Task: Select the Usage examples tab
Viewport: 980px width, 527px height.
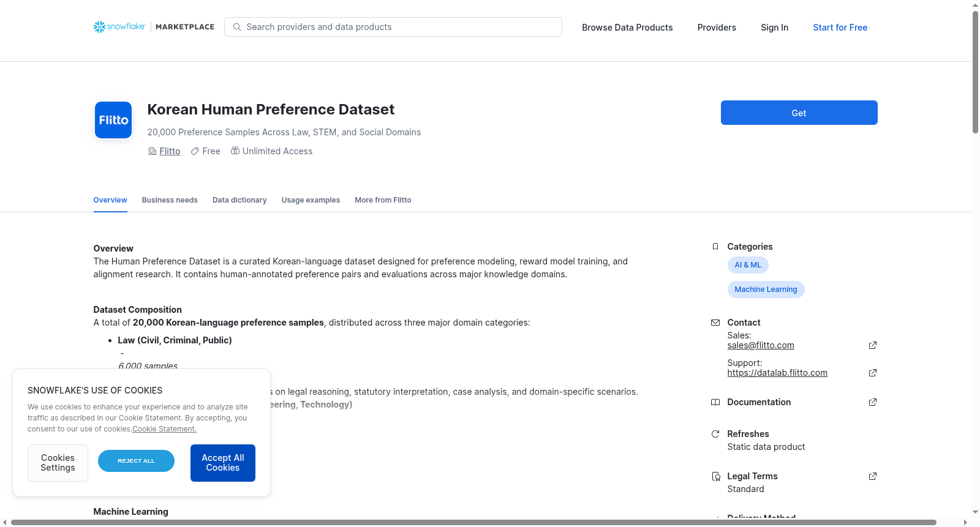Action: click(x=311, y=200)
